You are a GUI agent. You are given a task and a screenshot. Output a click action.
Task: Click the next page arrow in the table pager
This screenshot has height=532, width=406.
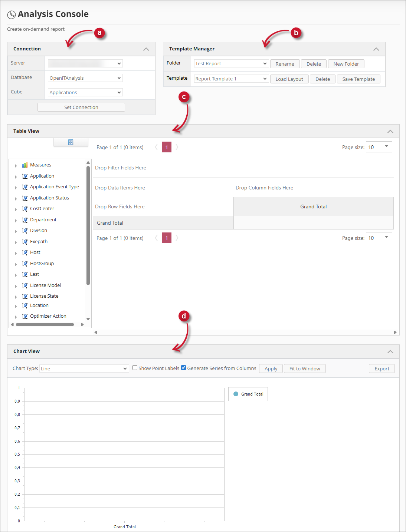pyautogui.click(x=177, y=147)
